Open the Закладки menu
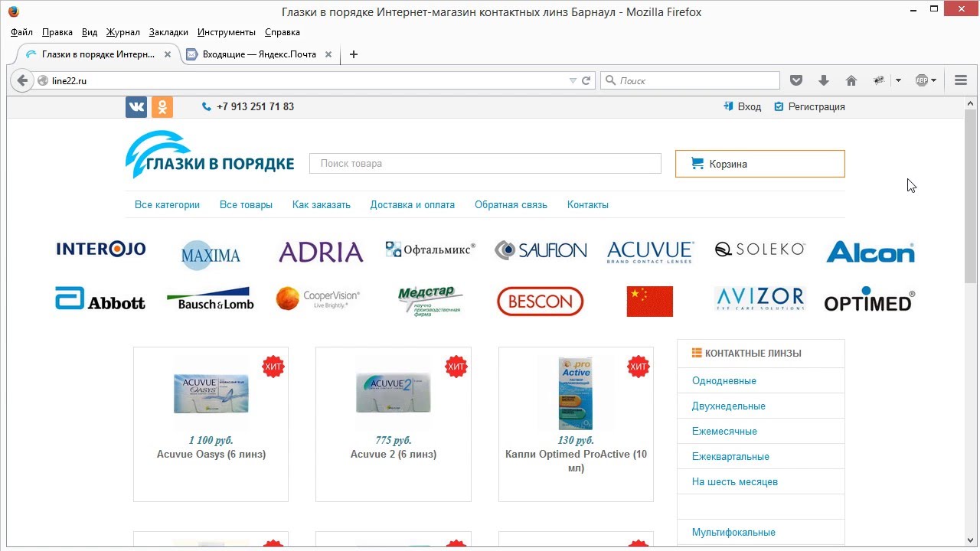 pyautogui.click(x=168, y=32)
